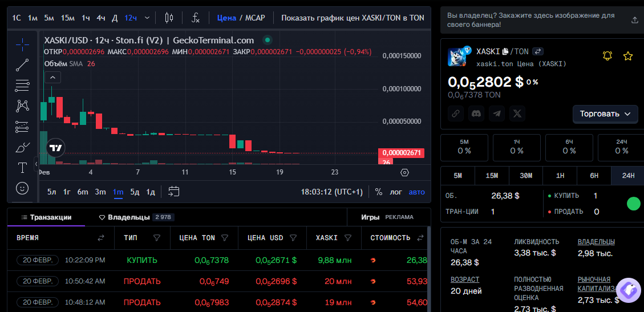Open the text annotation tool
The width and height of the screenshot is (644, 312).
(22, 168)
